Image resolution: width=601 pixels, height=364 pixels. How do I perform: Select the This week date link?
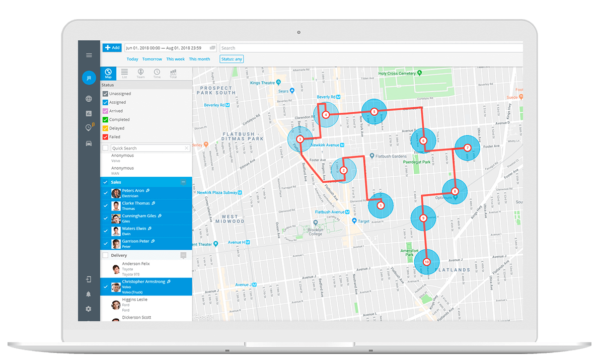tap(175, 59)
